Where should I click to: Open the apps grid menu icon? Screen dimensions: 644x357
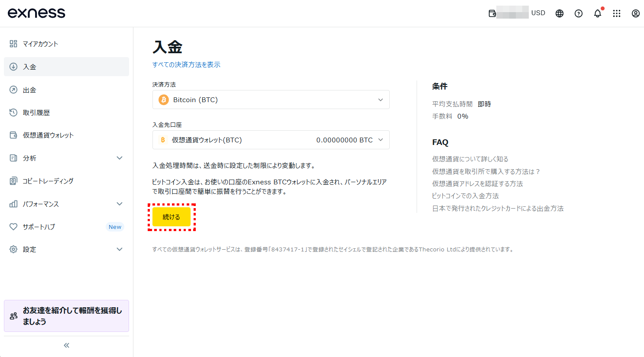[617, 13]
